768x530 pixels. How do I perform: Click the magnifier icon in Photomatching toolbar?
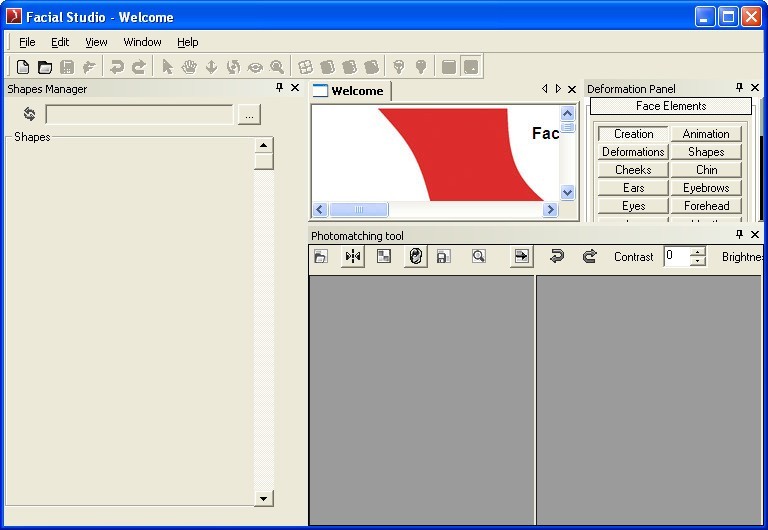click(x=479, y=256)
